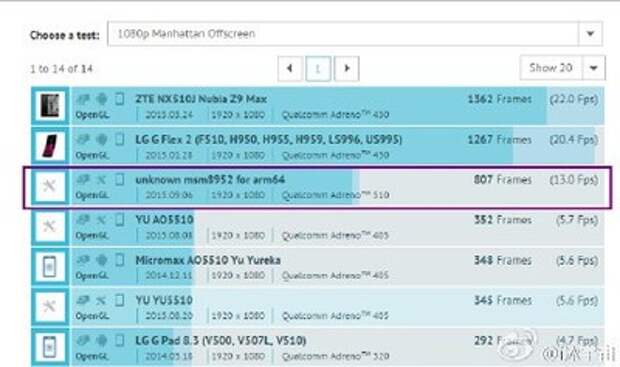Open the YU AO5510 device placeholder icon
The height and width of the screenshot is (367, 620).
50,226
